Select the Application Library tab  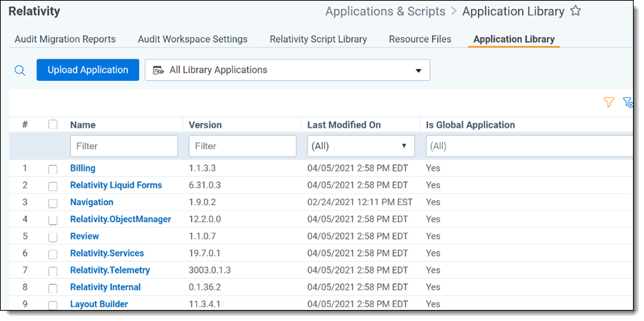click(x=514, y=39)
